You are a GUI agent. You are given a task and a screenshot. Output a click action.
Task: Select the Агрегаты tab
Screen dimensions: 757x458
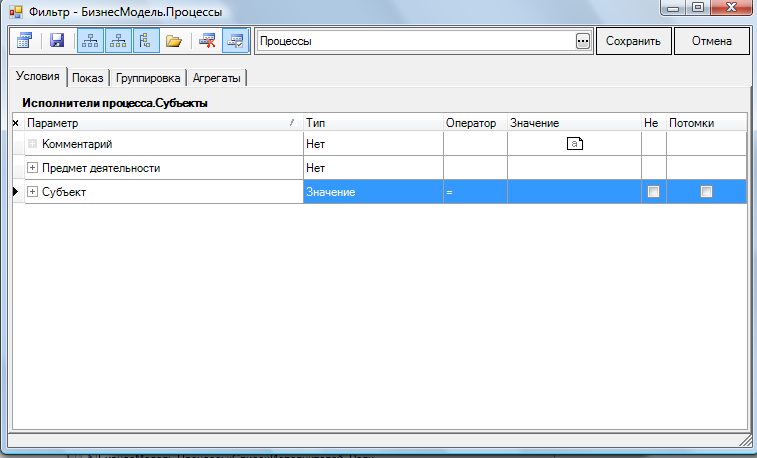pyautogui.click(x=217, y=78)
